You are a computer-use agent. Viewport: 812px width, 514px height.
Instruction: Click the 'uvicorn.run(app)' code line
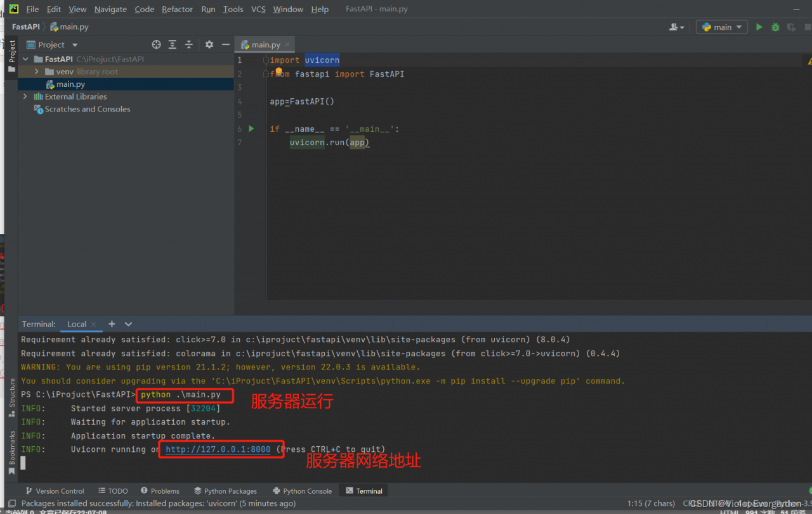coord(329,143)
